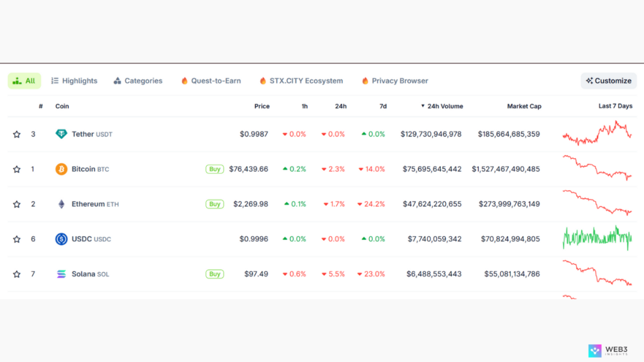Sort coins by Price column header
Screen dimensions: 644x362
[262, 106]
